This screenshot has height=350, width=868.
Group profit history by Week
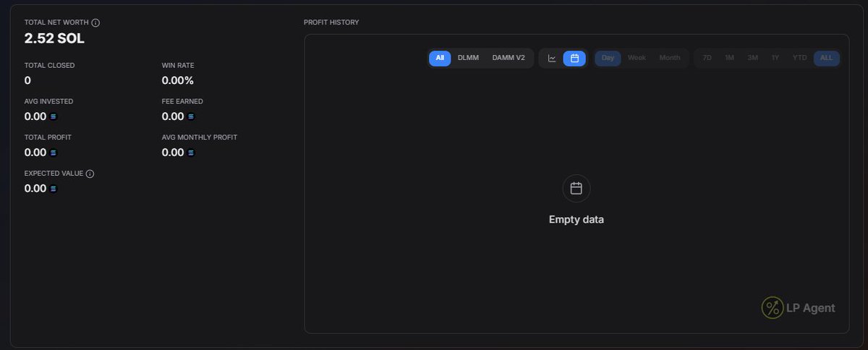coord(637,59)
